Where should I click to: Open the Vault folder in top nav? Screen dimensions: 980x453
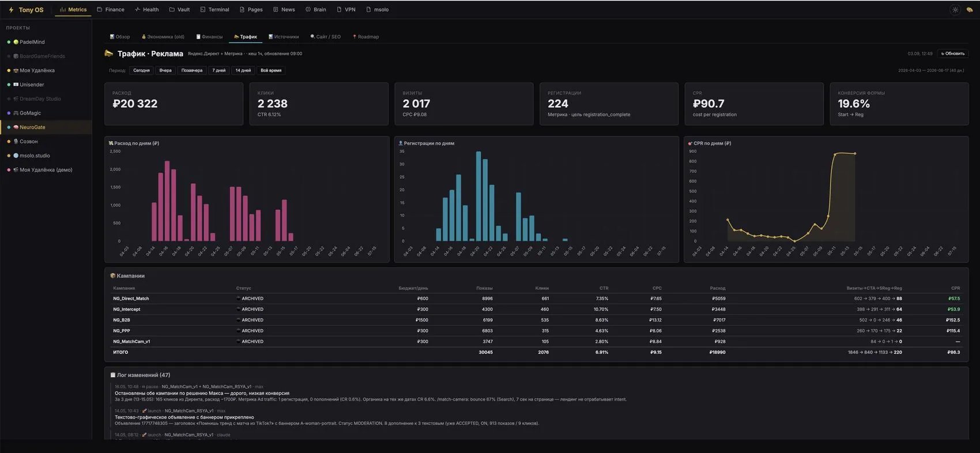179,10
